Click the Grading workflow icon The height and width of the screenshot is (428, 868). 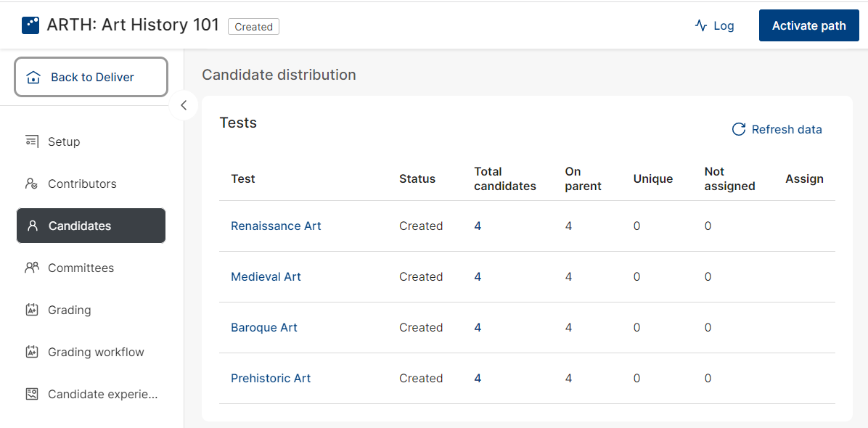coord(32,352)
